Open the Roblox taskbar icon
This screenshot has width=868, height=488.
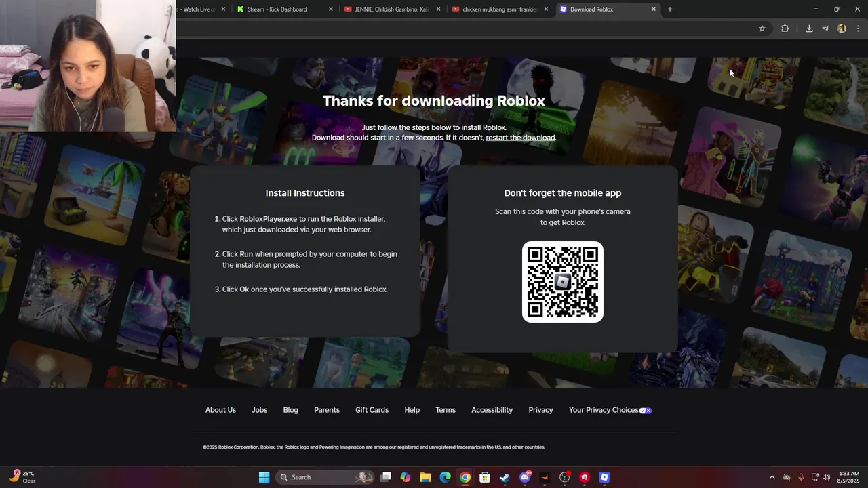tap(604, 477)
